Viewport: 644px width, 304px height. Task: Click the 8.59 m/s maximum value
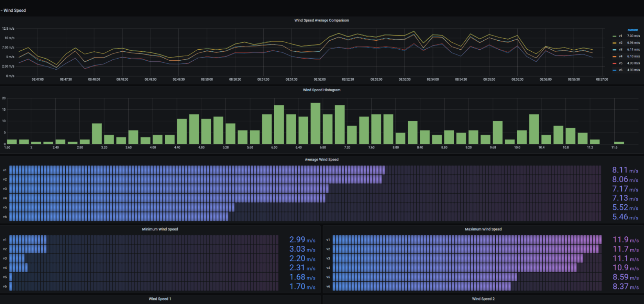[626, 277]
